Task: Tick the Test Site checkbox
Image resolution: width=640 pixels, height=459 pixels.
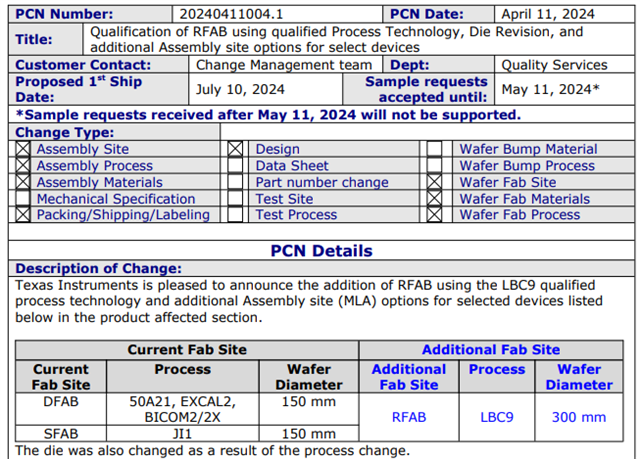Action: [235, 198]
